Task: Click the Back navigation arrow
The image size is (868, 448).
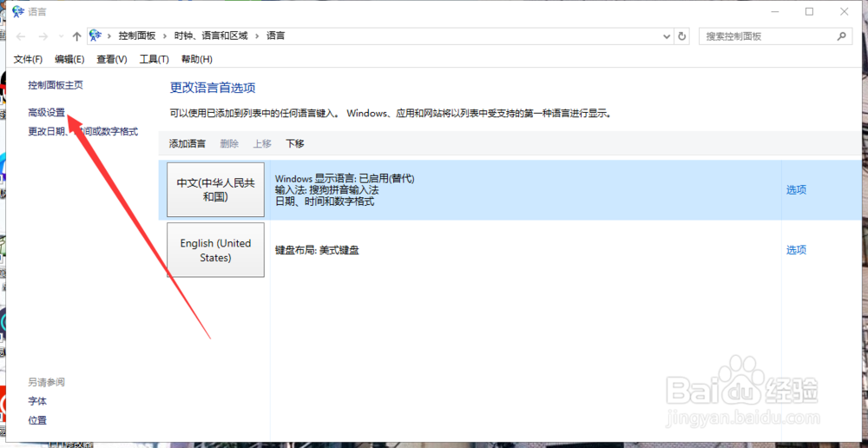Action: [x=21, y=36]
